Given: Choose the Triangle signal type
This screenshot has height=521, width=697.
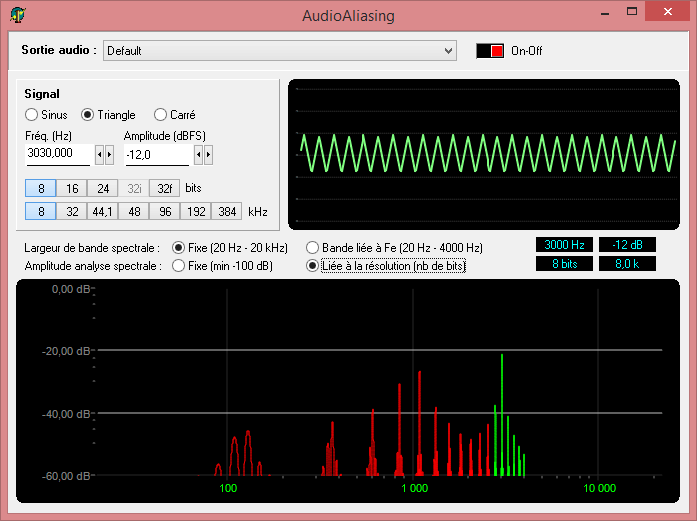Looking at the screenshot, I should [x=88, y=115].
